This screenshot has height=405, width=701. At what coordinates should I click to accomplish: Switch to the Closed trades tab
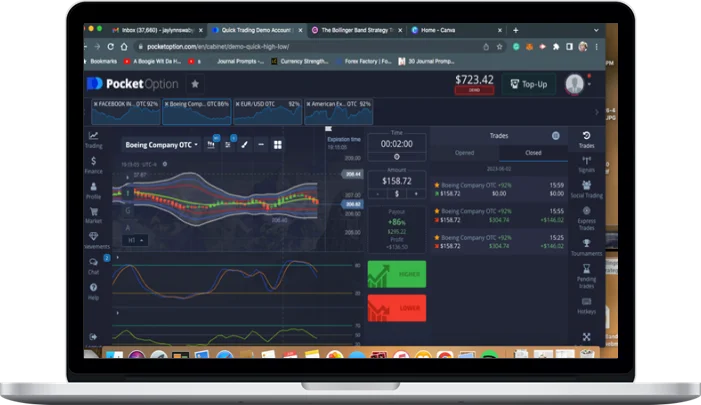(533, 153)
